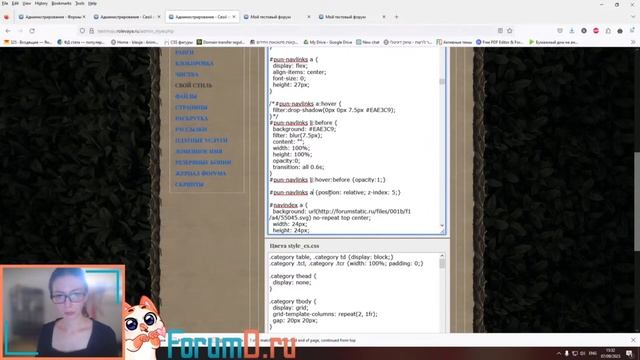640x360 pixels.
Task: Open Журнал форума link in sidebar
Action: [200, 173]
